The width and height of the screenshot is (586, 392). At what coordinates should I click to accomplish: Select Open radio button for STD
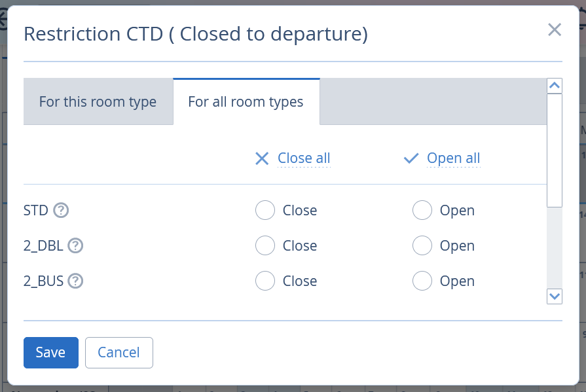click(422, 210)
